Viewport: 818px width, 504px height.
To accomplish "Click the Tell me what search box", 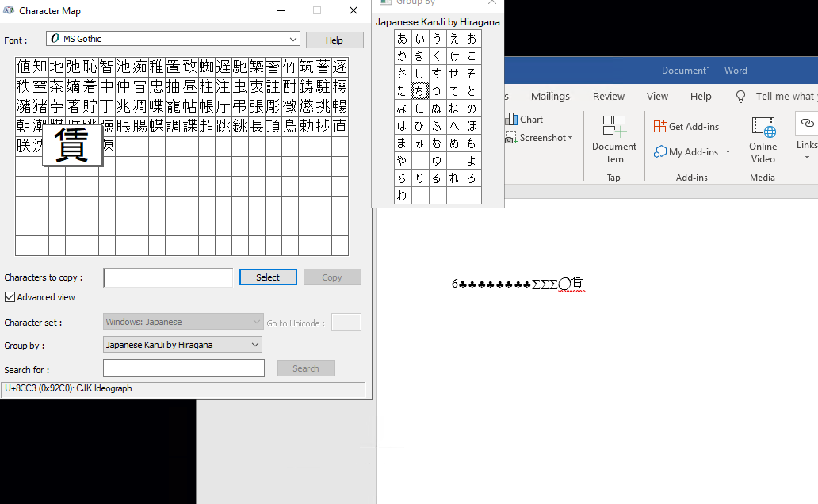I will pos(786,97).
